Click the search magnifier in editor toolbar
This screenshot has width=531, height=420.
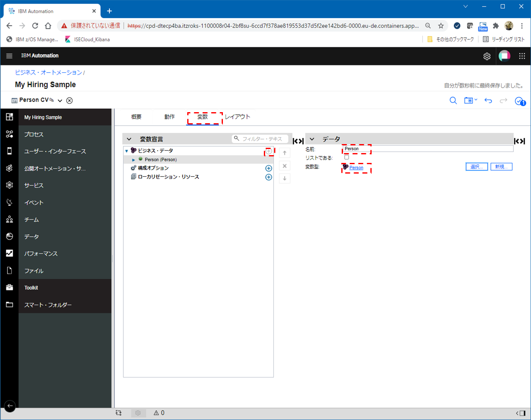coord(453,100)
